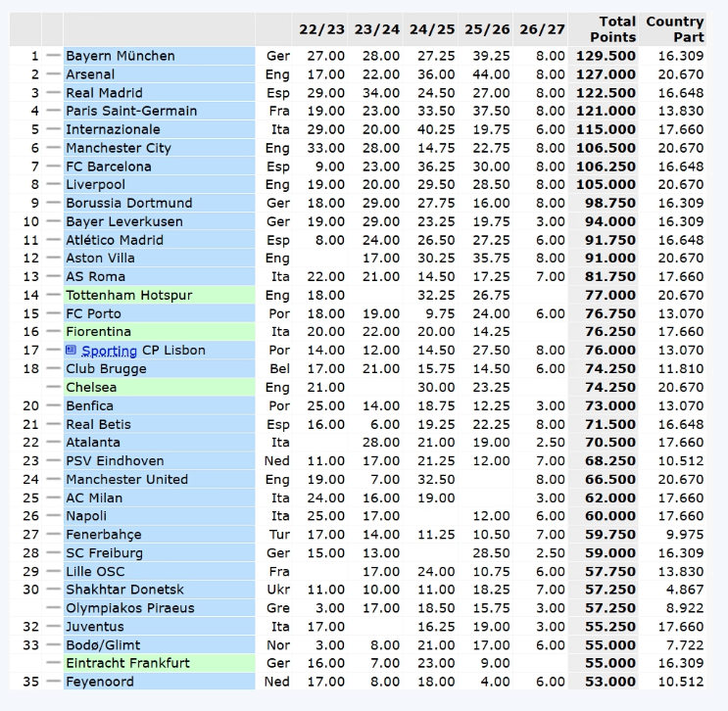The height and width of the screenshot is (711, 728).
Task: Click Manchester City's total points 106.500
Action: 606,148
